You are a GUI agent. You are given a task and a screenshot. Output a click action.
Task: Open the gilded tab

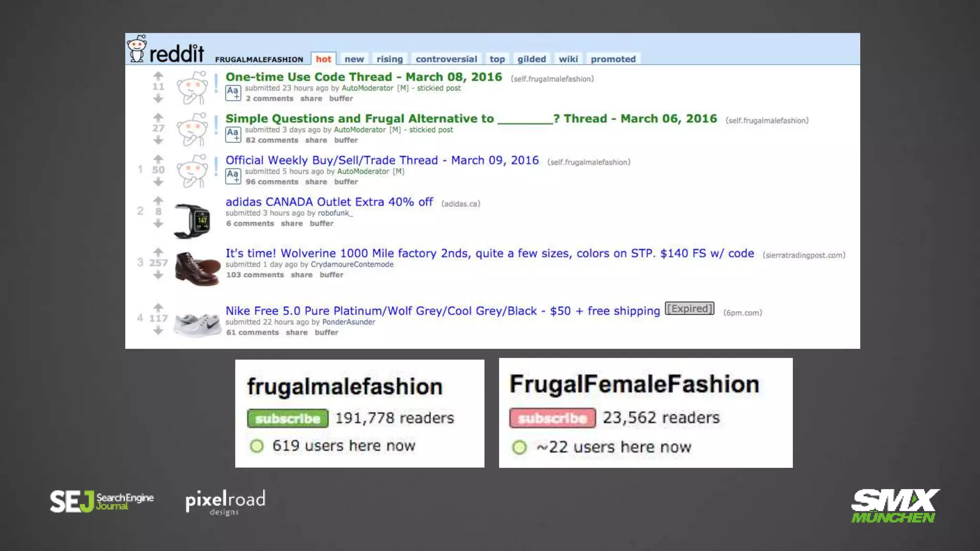point(531,59)
